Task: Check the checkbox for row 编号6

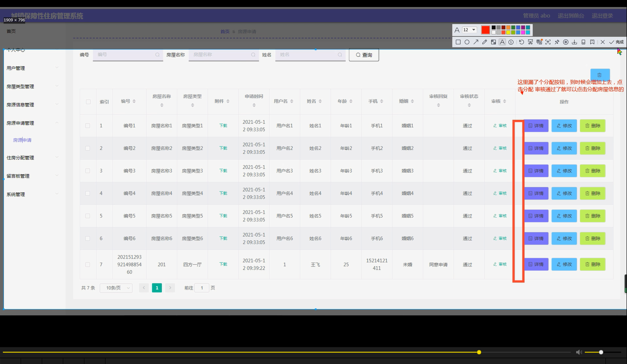Action: click(x=88, y=238)
